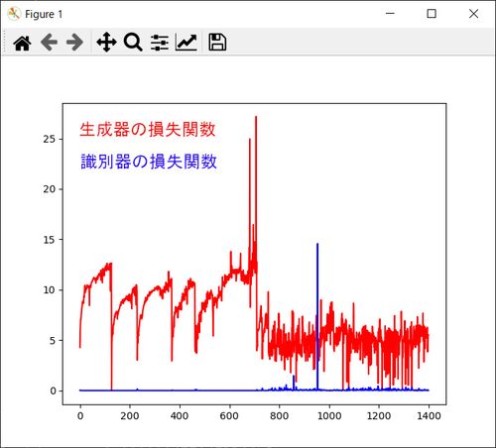Click the x-axis tick label 200
The image size is (496, 448).
tap(130, 415)
